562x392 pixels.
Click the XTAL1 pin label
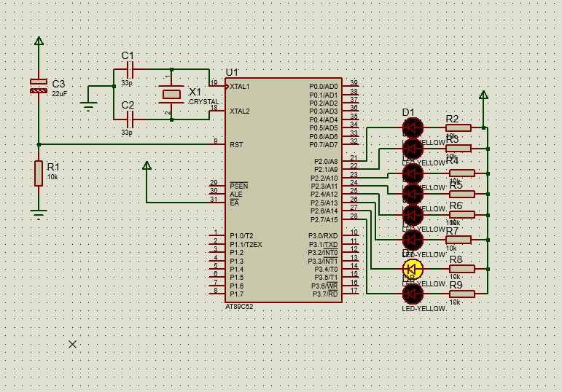click(x=239, y=87)
